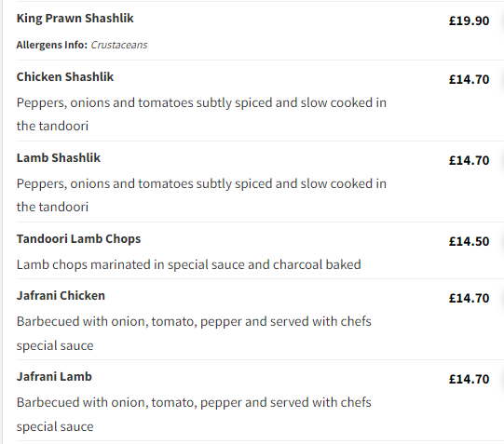The height and width of the screenshot is (444, 504).
Task: Click Chicken Shashlik's peppers and onions description
Action: 201,114
